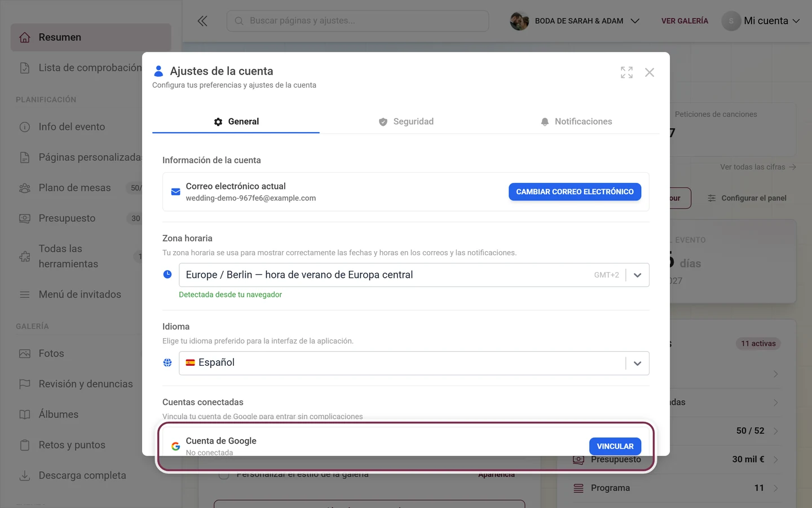Focus the Buscar páginas y ajustes field
The width and height of the screenshot is (812, 508).
point(358,21)
